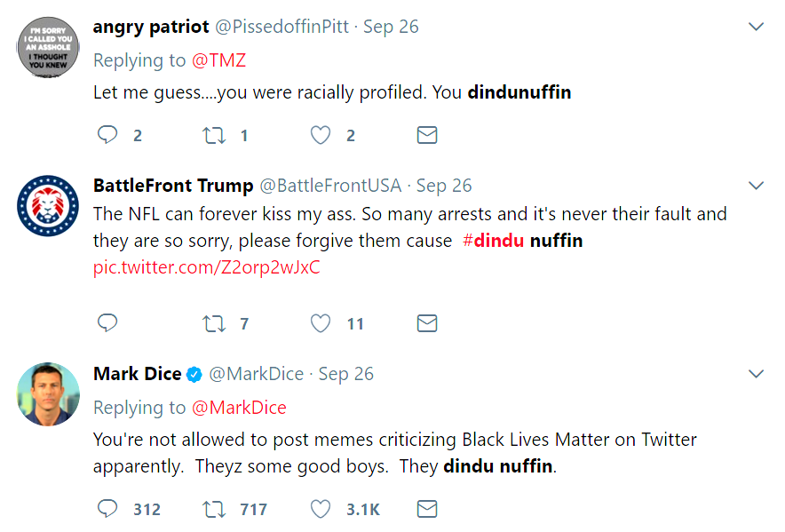Open more options on angry patriot's tweet

coord(756,27)
